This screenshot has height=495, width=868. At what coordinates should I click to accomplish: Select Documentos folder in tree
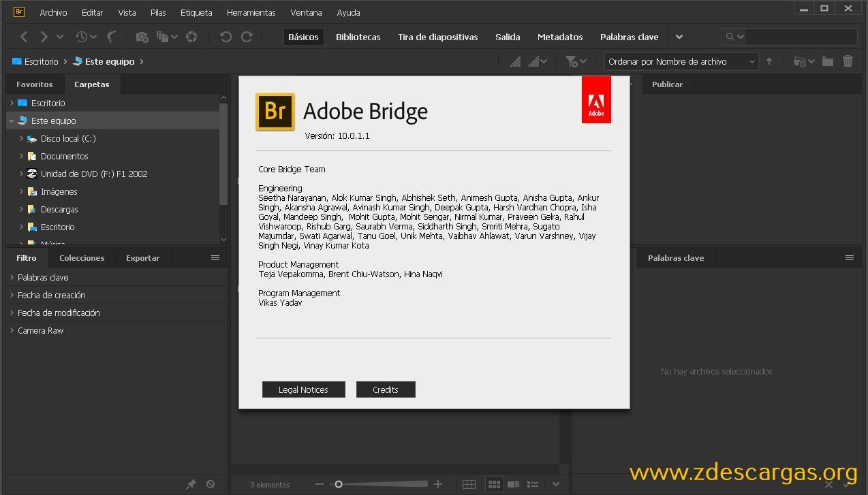(65, 156)
